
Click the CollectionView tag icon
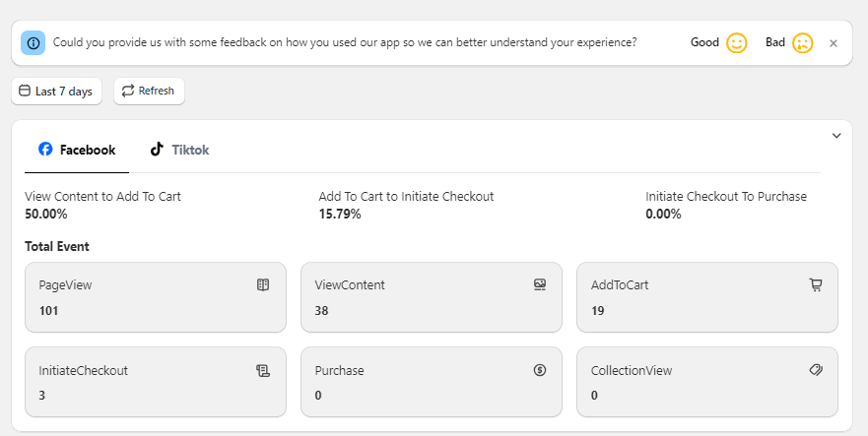click(x=815, y=370)
